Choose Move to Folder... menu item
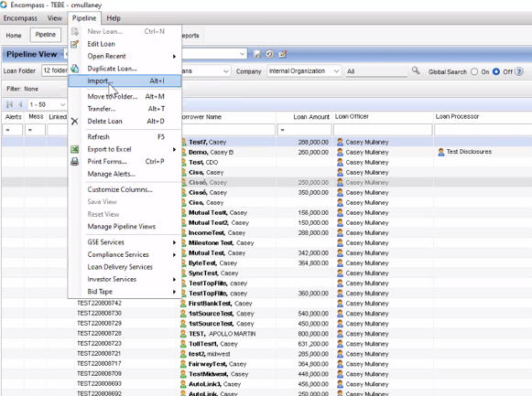Viewport: 532px width, 396px height. pyautogui.click(x=125, y=97)
